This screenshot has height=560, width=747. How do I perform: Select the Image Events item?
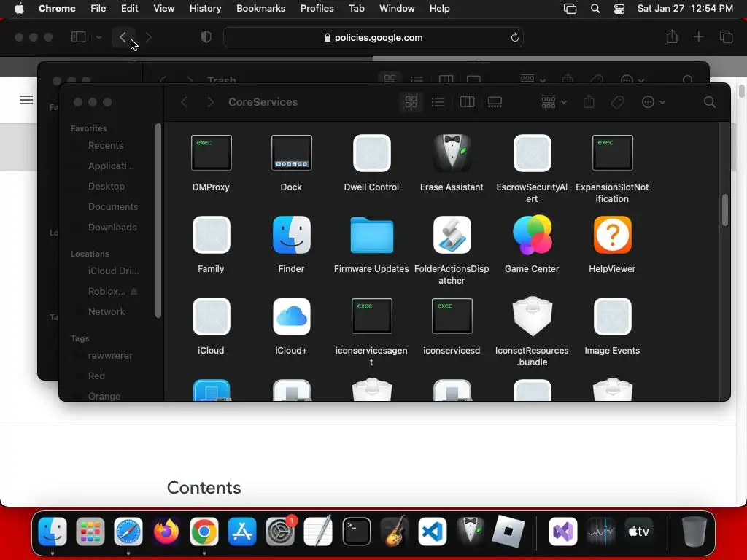coord(612,316)
